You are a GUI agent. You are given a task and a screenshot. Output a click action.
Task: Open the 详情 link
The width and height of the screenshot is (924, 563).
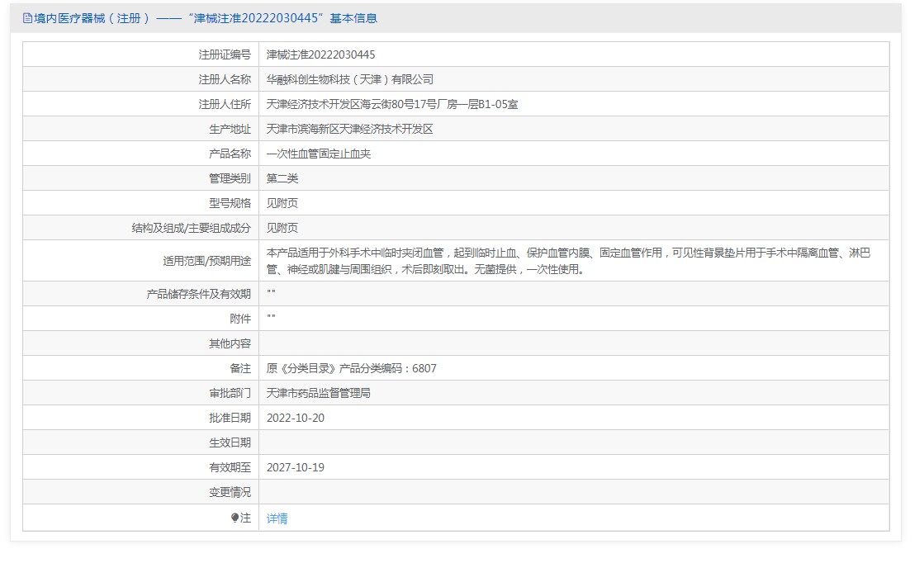[x=277, y=518]
